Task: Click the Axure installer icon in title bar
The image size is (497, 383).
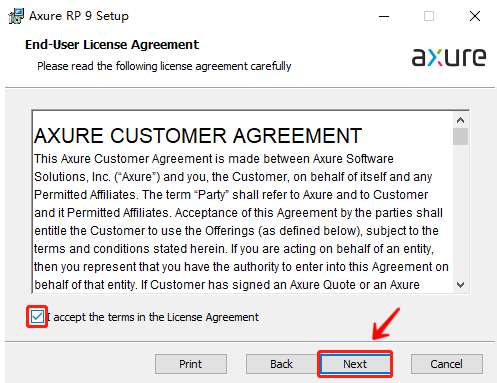Action: click(16, 16)
